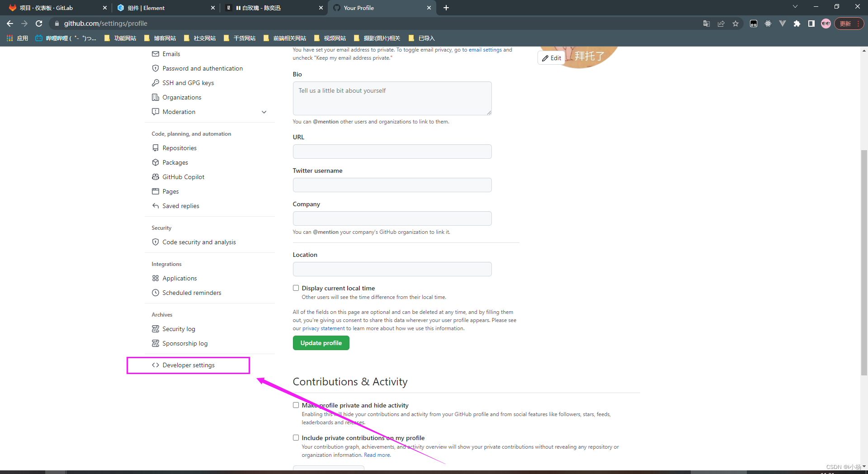The image size is (868, 474).
Task: Open the browser profile avatar
Action: [x=826, y=24]
